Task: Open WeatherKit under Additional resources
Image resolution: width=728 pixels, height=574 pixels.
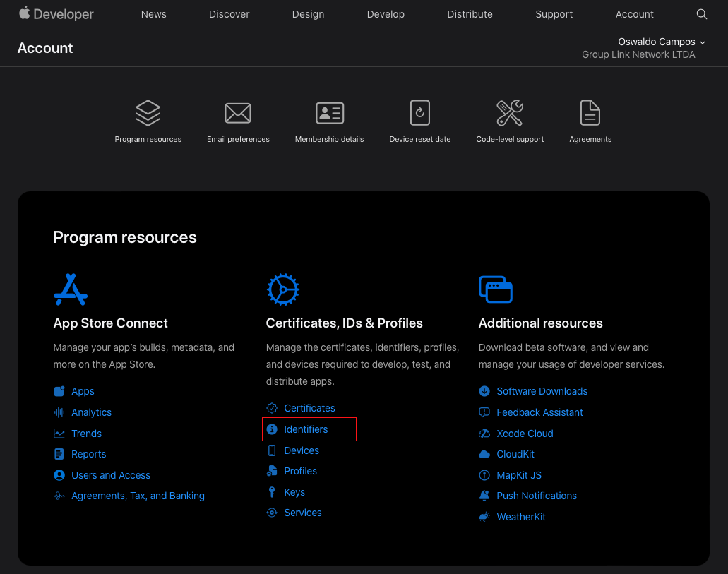Action: (520, 516)
